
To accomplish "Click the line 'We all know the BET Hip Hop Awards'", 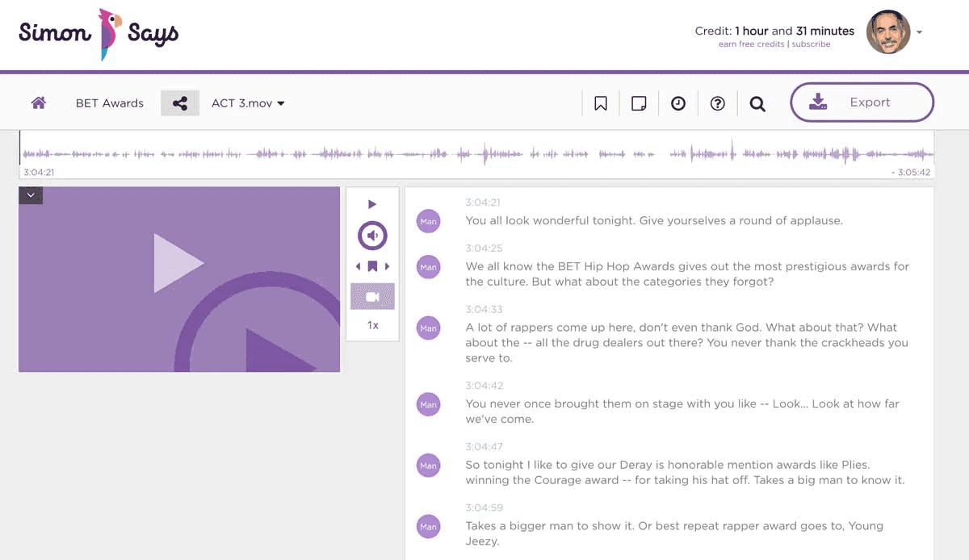I will (687, 274).
